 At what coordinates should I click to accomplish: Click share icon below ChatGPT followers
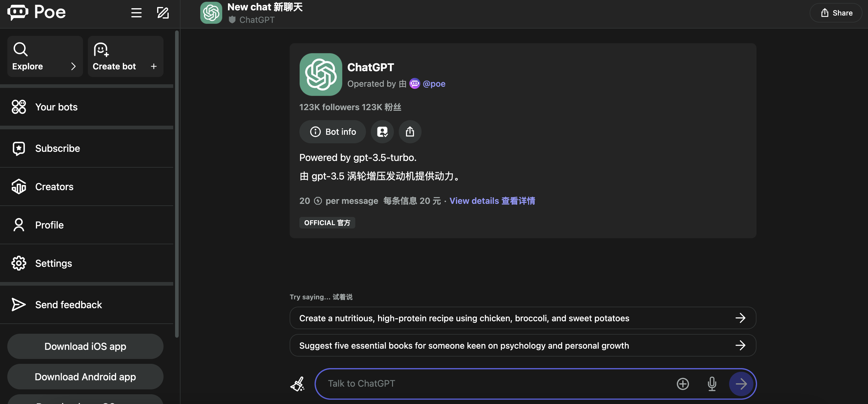[410, 131]
